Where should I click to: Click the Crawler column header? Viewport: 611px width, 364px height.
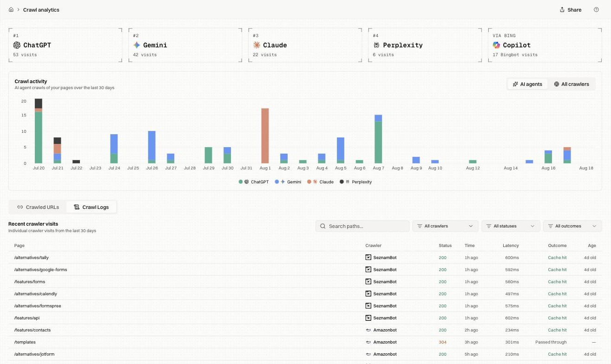tap(374, 246)
